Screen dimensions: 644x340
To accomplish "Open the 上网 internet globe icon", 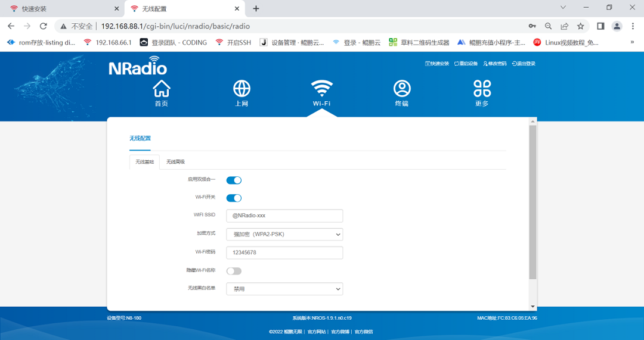I will (241, 89).
